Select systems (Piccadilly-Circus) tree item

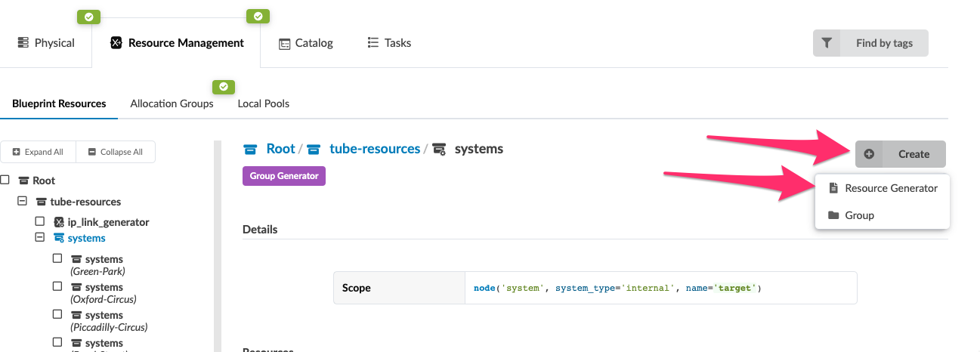tap(108, 320)
